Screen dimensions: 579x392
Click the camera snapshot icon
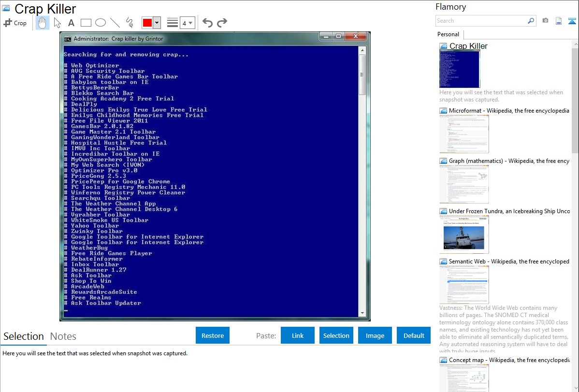545,21
